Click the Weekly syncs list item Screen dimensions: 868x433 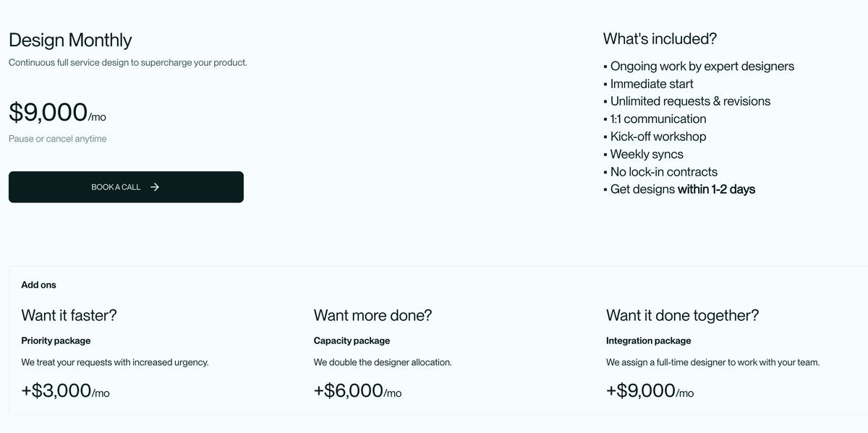[x=646, y=154]
